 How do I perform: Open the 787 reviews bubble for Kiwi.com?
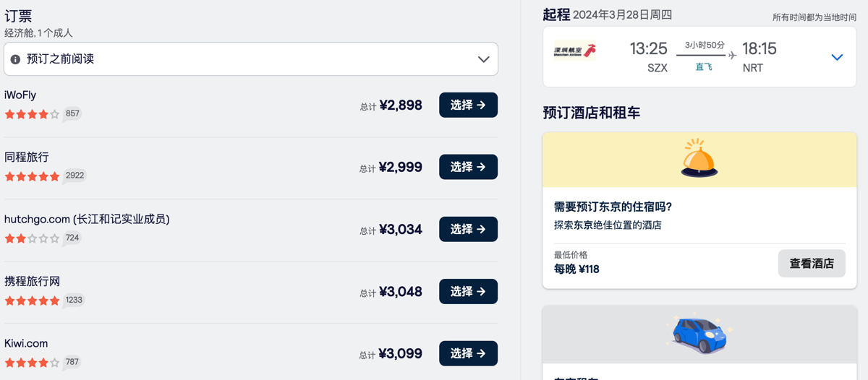72,363
